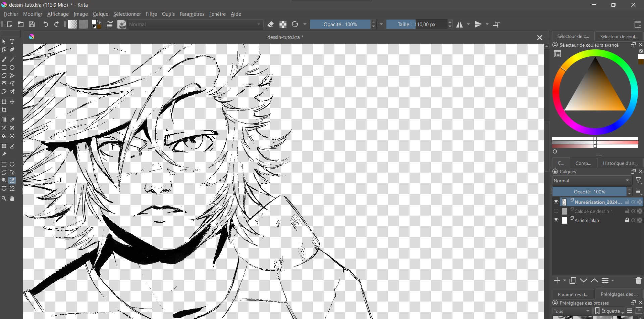The height and width of the screenshot is (319, 644).
Task: Select the Zoom magnifier tool
Action: click(x=4, y=198)
